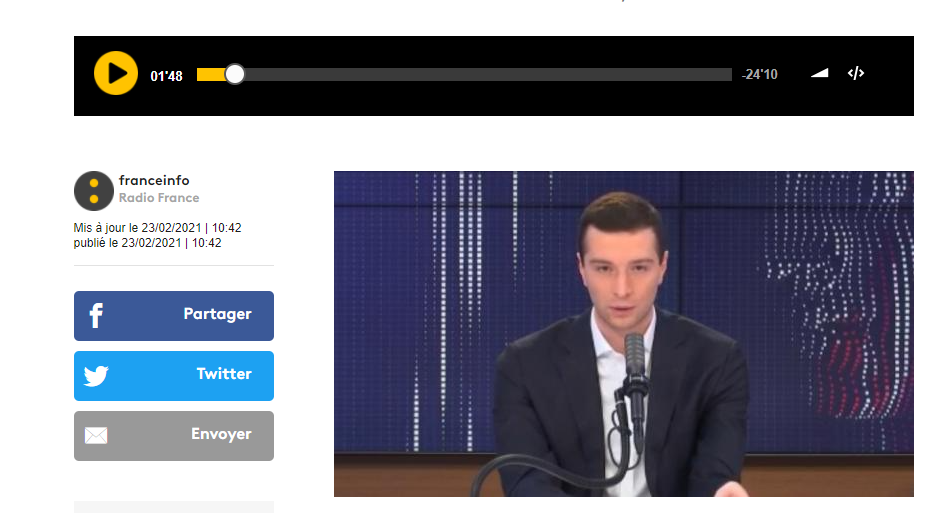Click the Twitter bird icon
Screen dimensions: 928x513
click(x=96, y=376)
